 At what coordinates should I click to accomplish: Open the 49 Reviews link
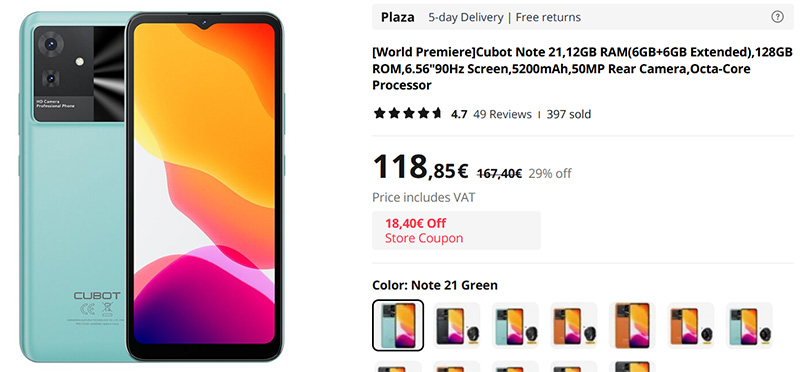click(502, 114)
